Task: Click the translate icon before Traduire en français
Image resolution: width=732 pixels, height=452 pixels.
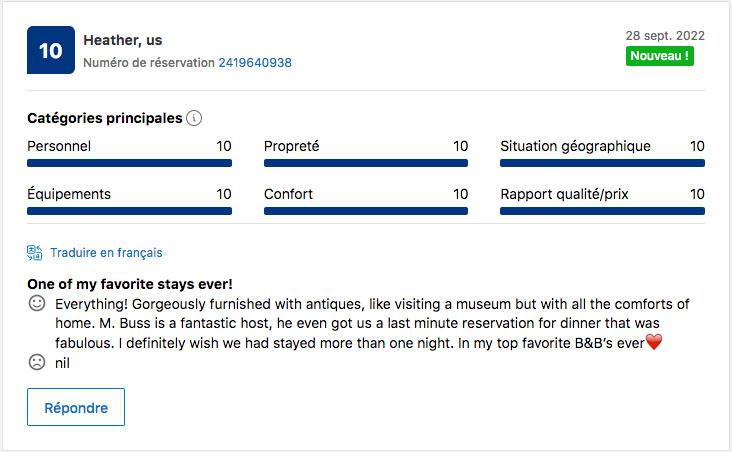Action: pyautogui.click(x=35, y=253)
